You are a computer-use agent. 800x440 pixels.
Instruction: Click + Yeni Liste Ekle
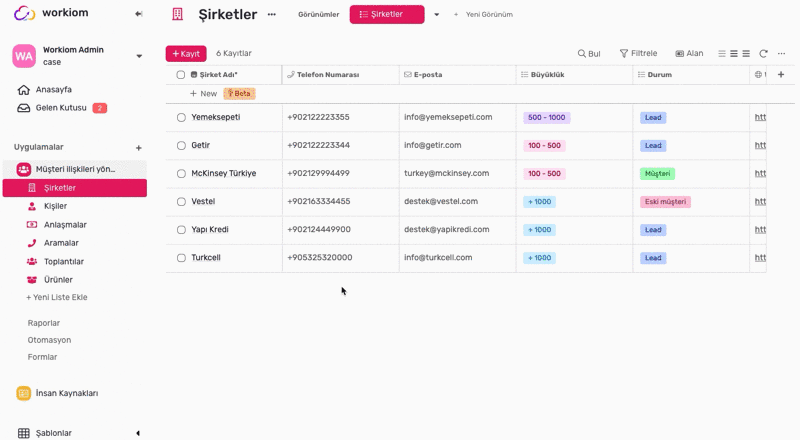[x=57, y=297]
